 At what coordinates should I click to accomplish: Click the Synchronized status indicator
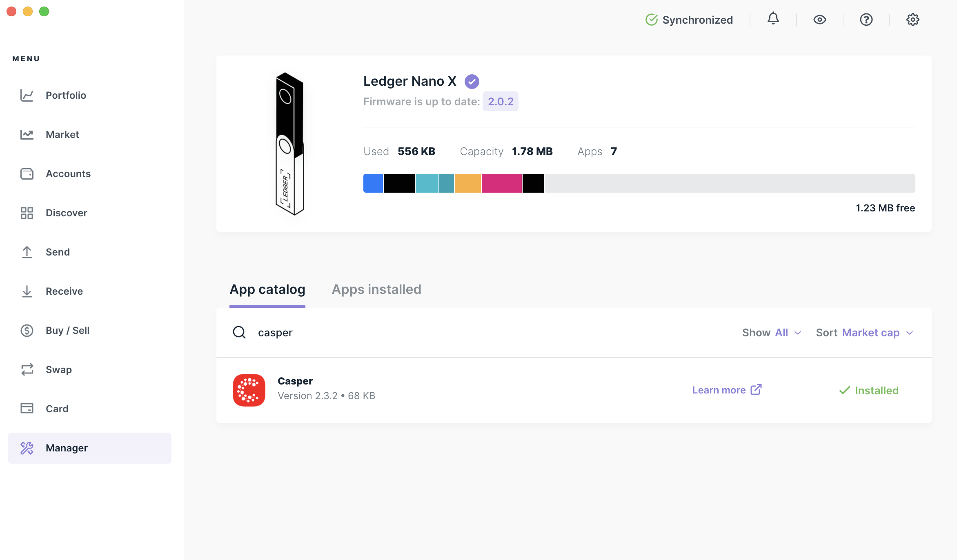689,20
